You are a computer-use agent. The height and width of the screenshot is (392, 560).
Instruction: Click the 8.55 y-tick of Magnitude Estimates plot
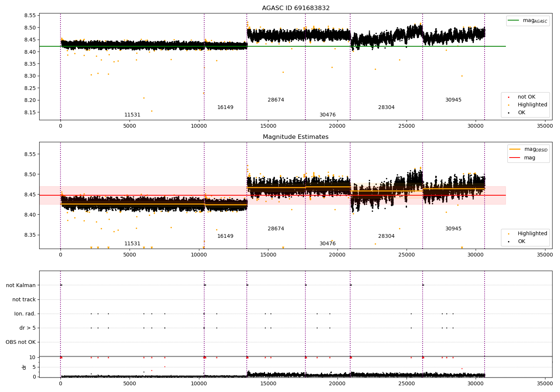click(30, 154)
